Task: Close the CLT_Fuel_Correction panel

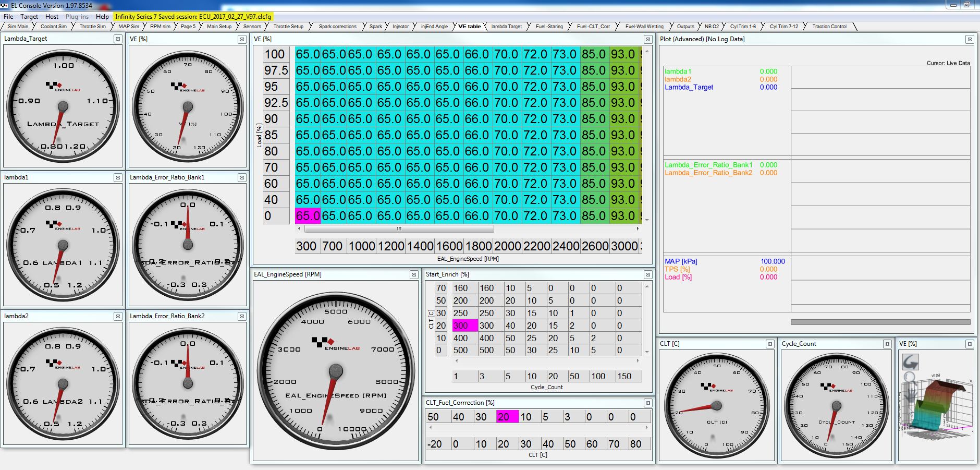Action: pyautogui.click(x=648, y=403)
